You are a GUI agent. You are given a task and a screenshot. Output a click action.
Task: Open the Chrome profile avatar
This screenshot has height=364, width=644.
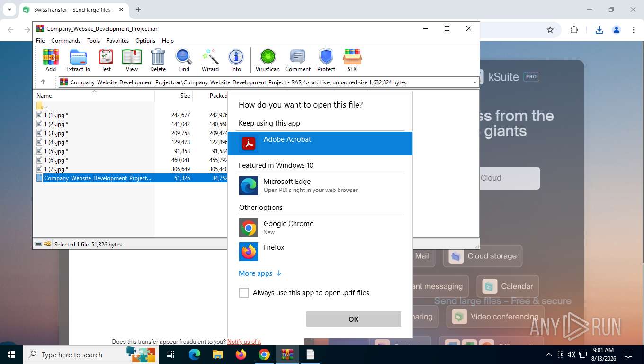coord(617,30)
